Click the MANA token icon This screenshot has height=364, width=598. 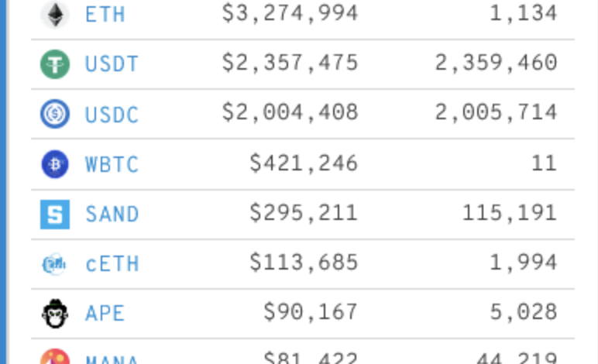click(55, 358)
